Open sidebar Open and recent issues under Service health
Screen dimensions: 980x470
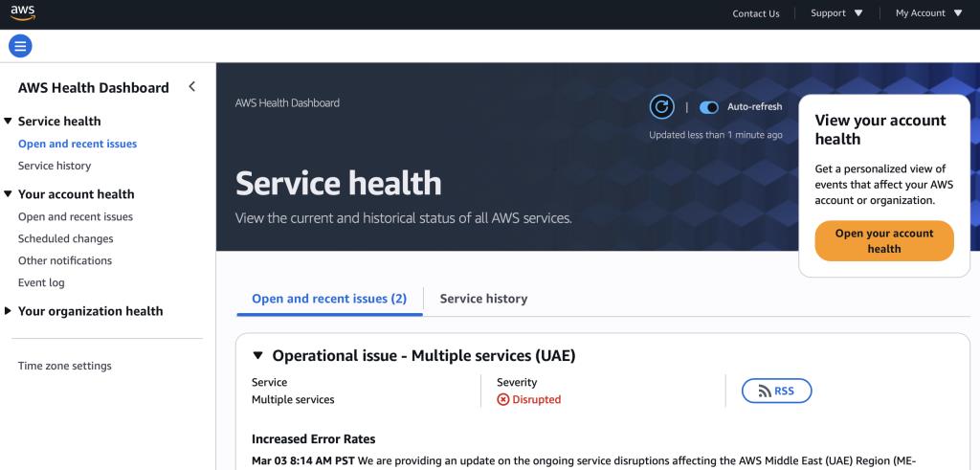(x=78, y=144)
